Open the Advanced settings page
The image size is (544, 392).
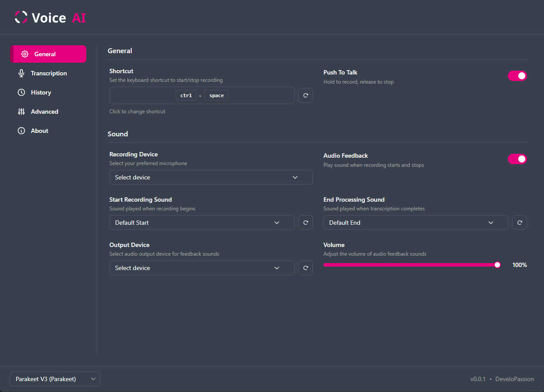coord(44,112)
